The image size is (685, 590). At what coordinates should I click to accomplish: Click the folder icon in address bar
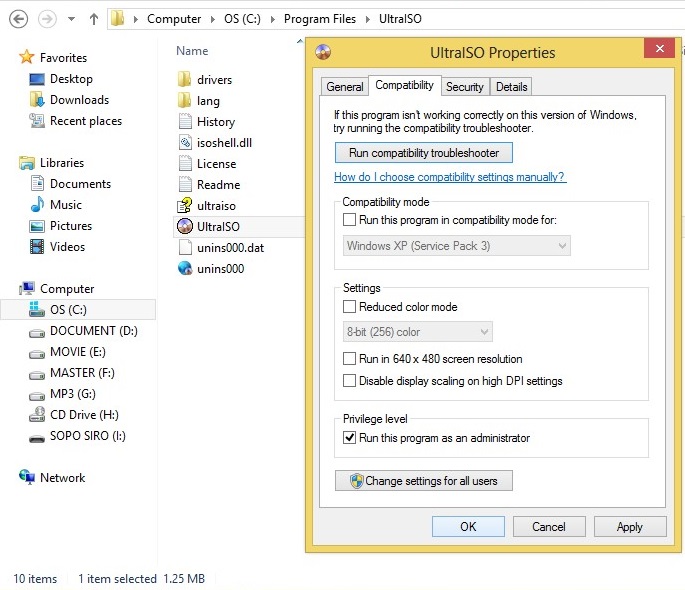pos(118,19)
